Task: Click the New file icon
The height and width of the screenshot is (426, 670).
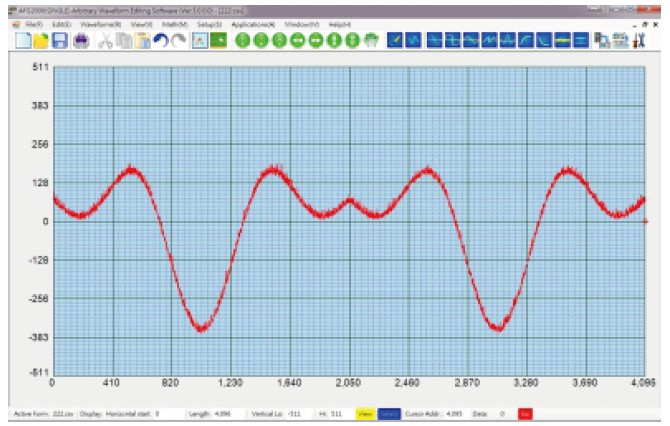Action: pyautogui.click(x=23, y=41)
